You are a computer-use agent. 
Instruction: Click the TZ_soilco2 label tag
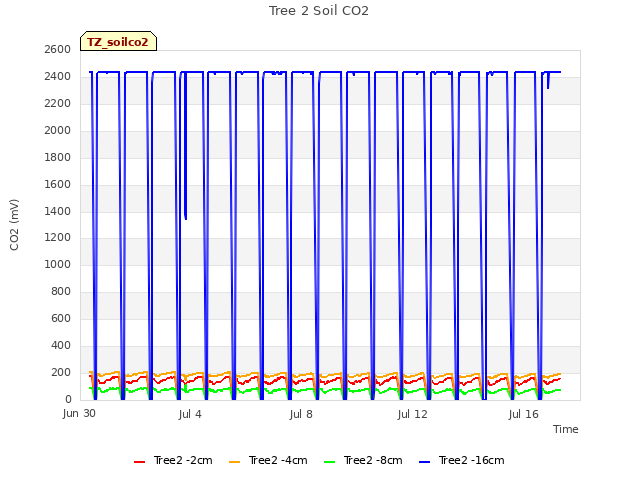click(x=118, y=41)
